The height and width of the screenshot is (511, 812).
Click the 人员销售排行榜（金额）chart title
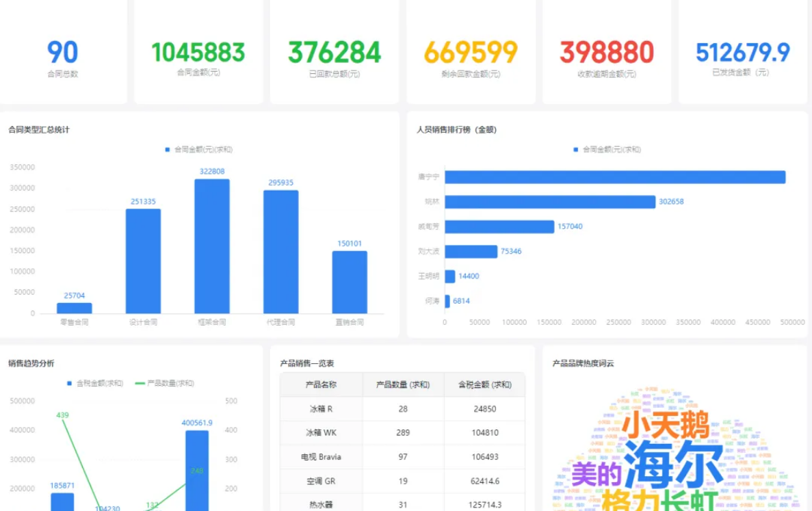[x=457, y=129]
